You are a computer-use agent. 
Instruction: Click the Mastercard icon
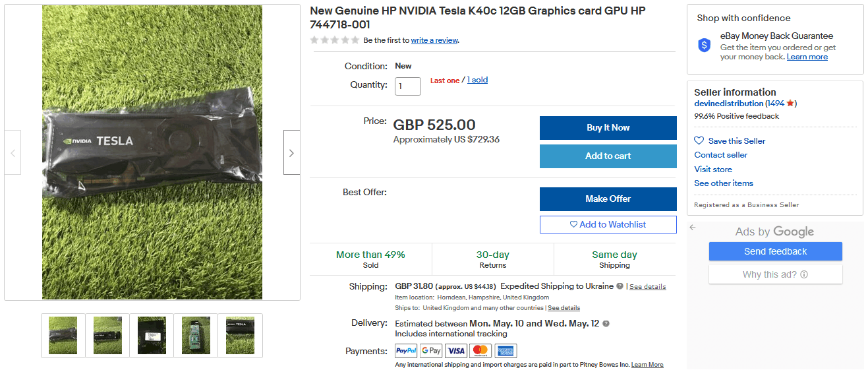click(481, 351)
